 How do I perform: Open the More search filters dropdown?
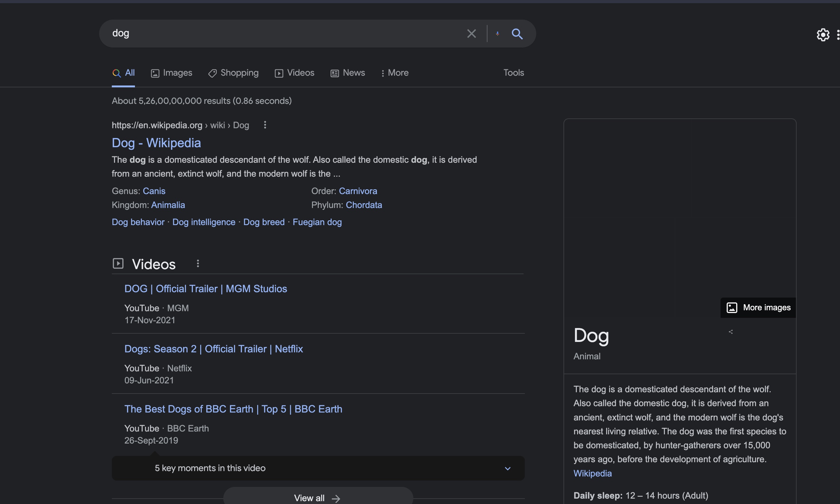tap(395, 73)
